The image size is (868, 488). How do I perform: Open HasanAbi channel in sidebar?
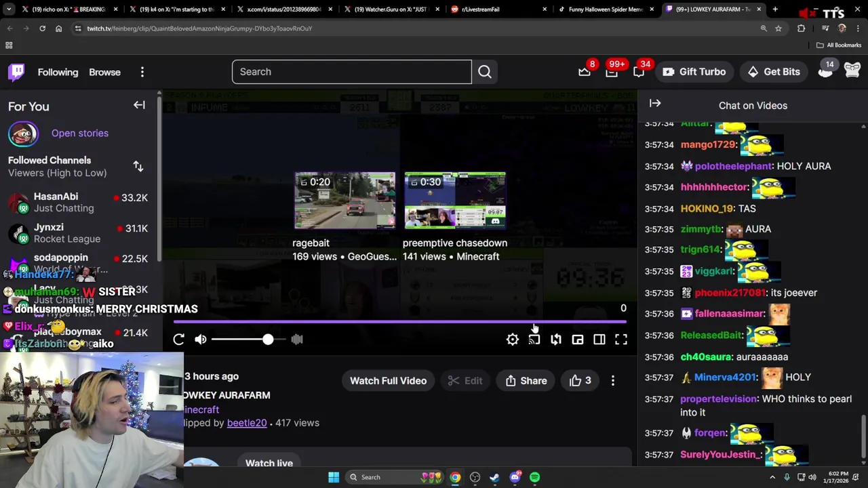78,202
